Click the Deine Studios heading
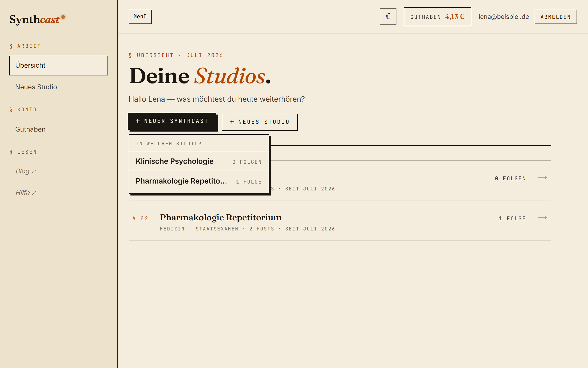 (x=200, y=76)
